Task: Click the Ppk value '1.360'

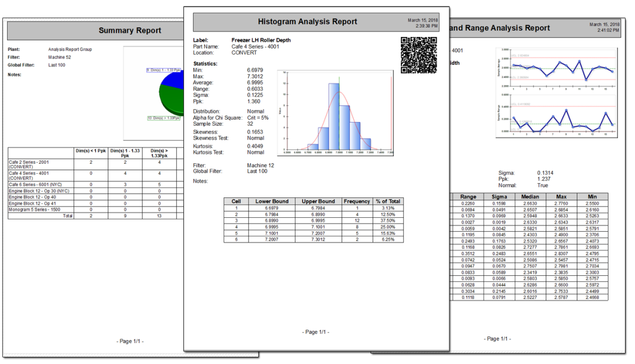Action: click(x=253, y=101)
